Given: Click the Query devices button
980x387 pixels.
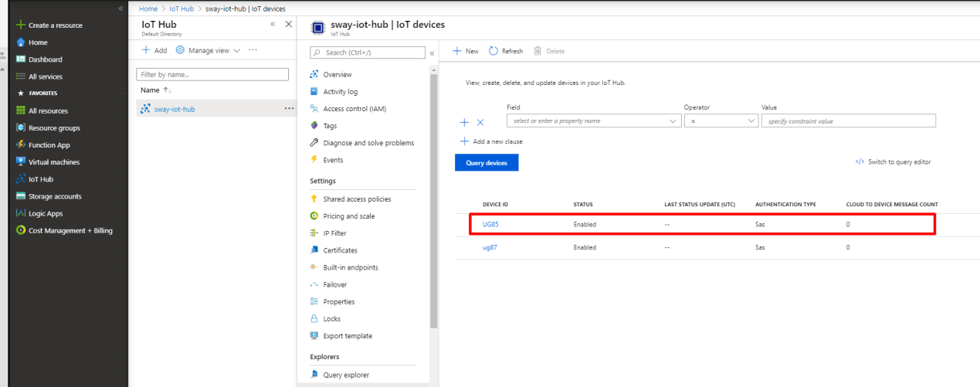Looking at the screenshot, I should point(487,163).
